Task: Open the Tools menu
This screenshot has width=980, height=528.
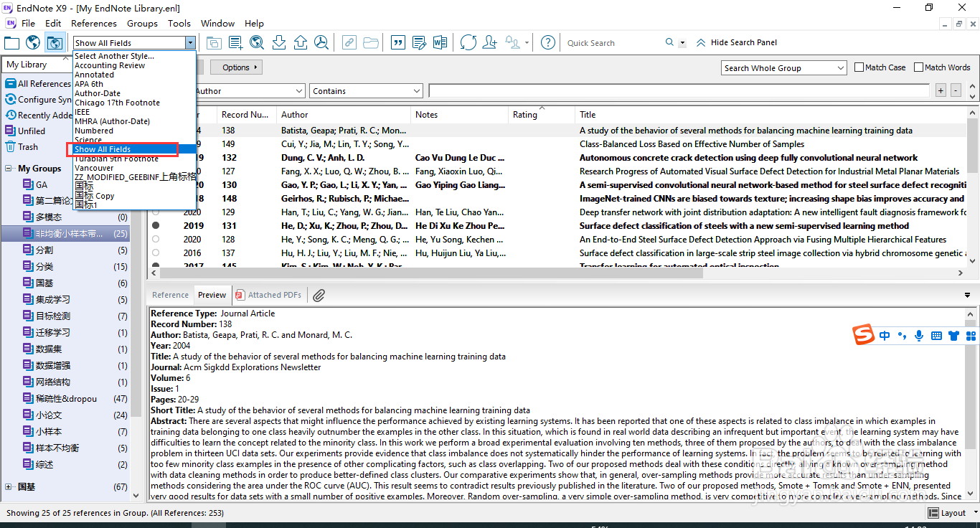Action: [x=179, y=24]
